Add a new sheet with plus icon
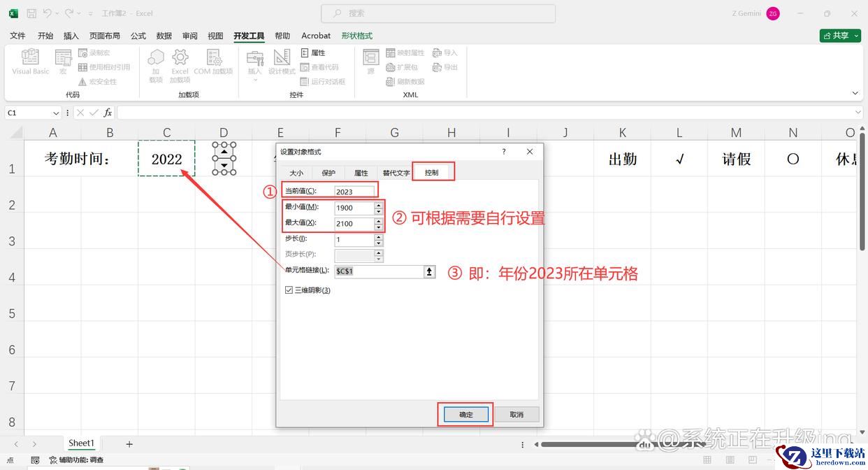Viewport: 868px width, 470px height. [129, 443]
